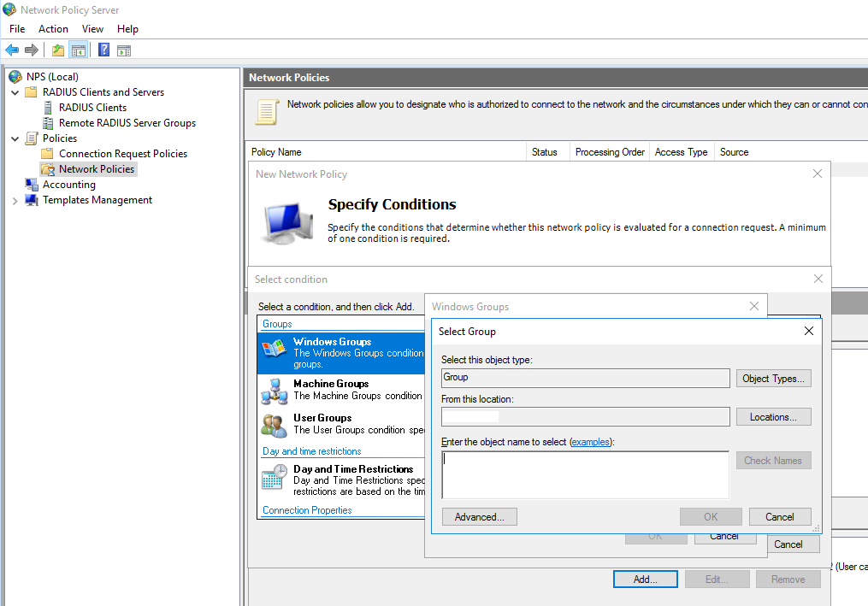Click the Back arrow toolbar icon
This screenshot has width=868, height=606.
12,50
